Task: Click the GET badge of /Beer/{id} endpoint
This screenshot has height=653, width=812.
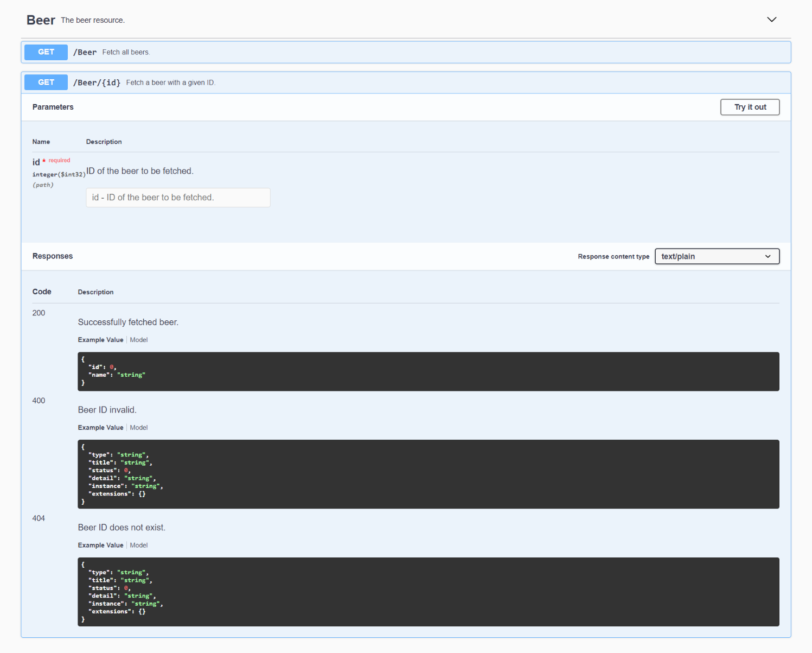Action: [x=46, y=83]
